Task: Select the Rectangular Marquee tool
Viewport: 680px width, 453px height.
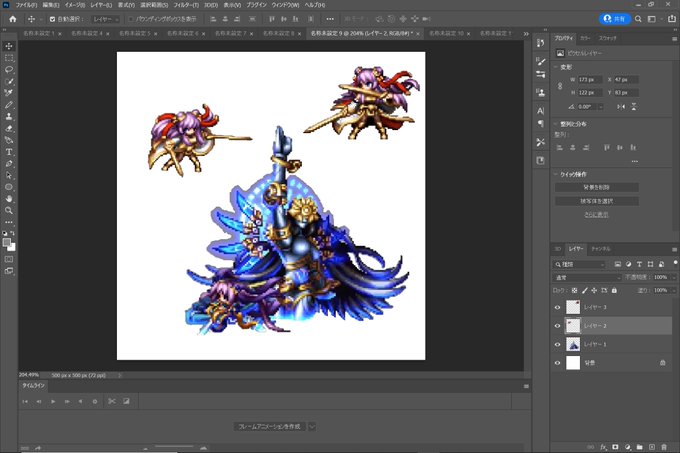Action: tap(9, 58)
